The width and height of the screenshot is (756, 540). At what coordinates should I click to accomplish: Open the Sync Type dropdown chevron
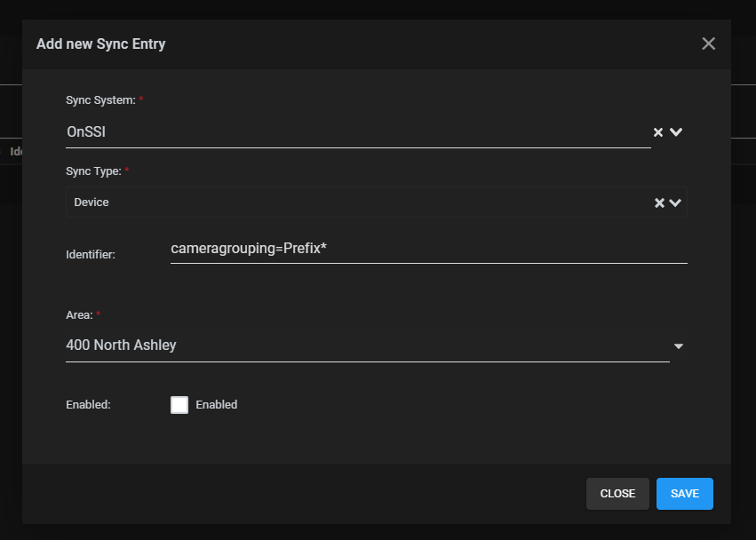tap(676, 202)
